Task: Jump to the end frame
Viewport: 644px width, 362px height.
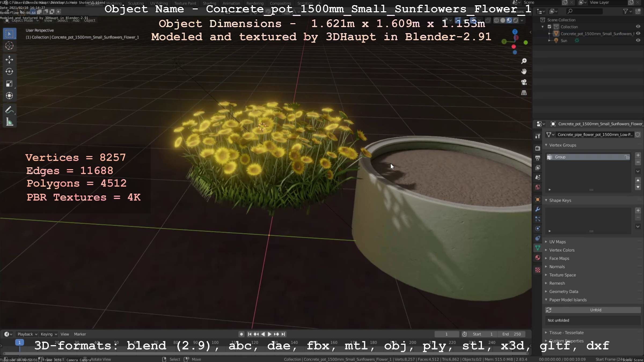Action: click(283, 334)
